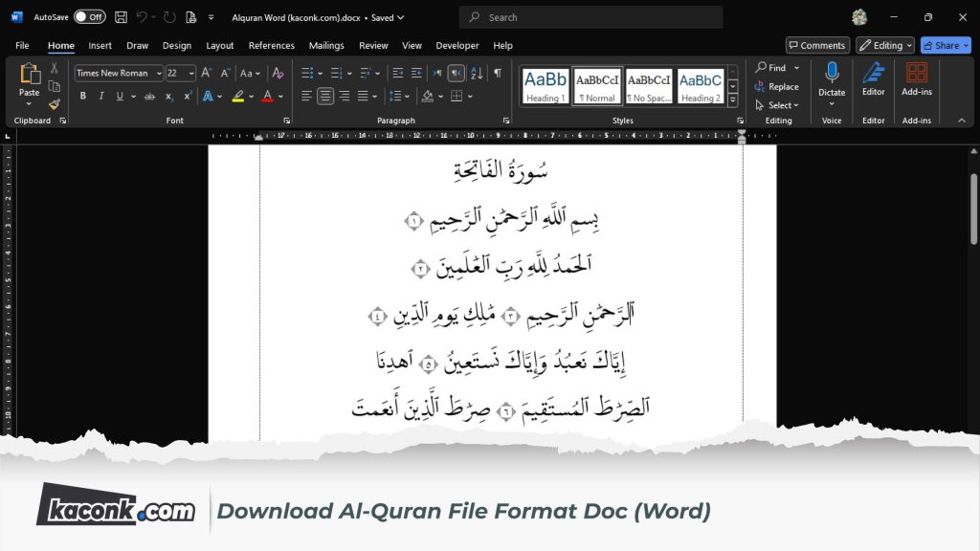Switch to the Insert tab
This screenshot has height=551, width=980.
click(100, 45)
